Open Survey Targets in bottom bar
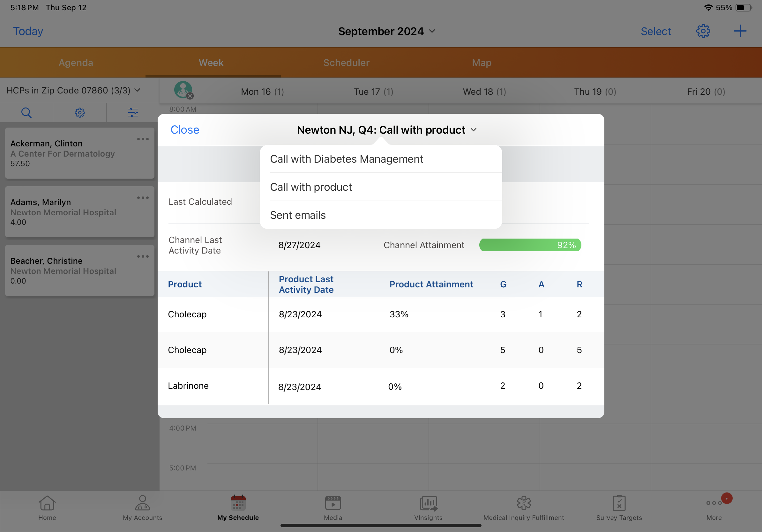Screen dimensions: 762x532 [x=619, y=507]
